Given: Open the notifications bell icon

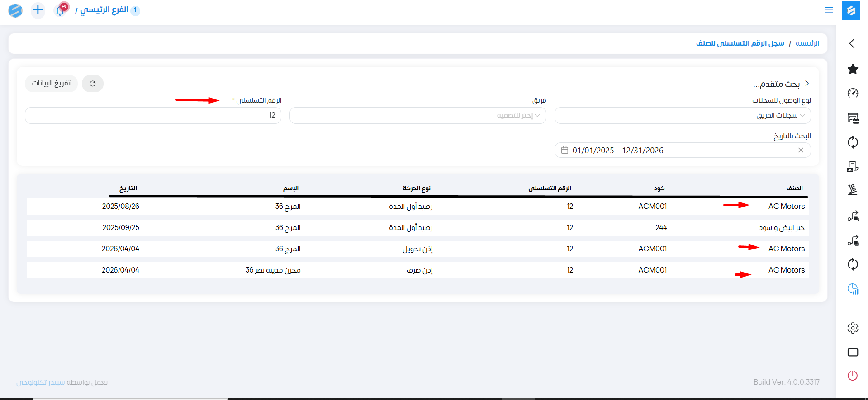Looking at the screenshot, I should tap(60, 10).
